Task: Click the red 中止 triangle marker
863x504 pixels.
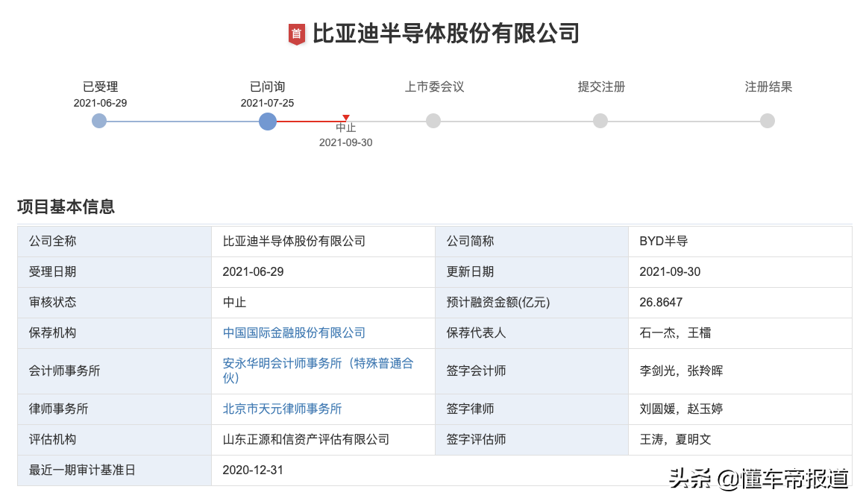Action: 346,118
